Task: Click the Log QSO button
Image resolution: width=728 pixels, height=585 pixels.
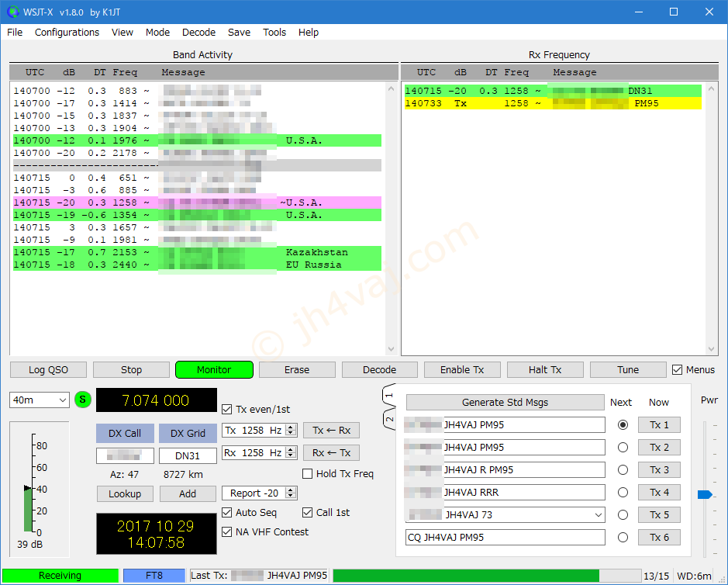Action: point(48,370)
